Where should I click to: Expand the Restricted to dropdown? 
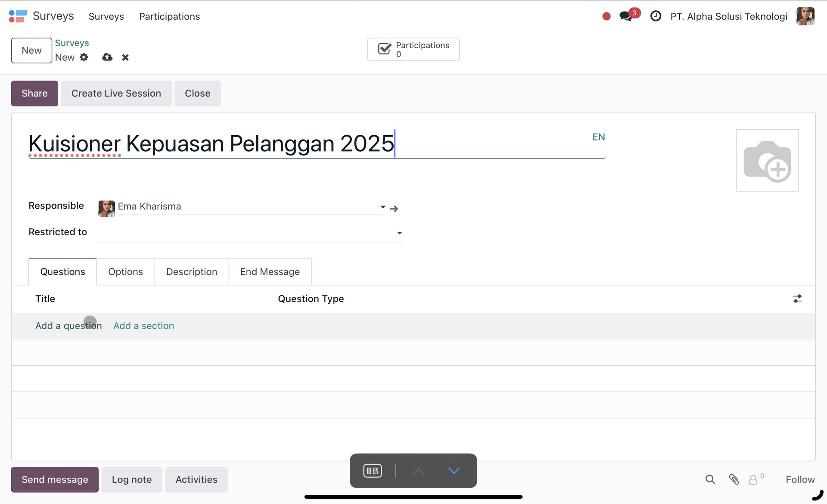tap(399, 233)
